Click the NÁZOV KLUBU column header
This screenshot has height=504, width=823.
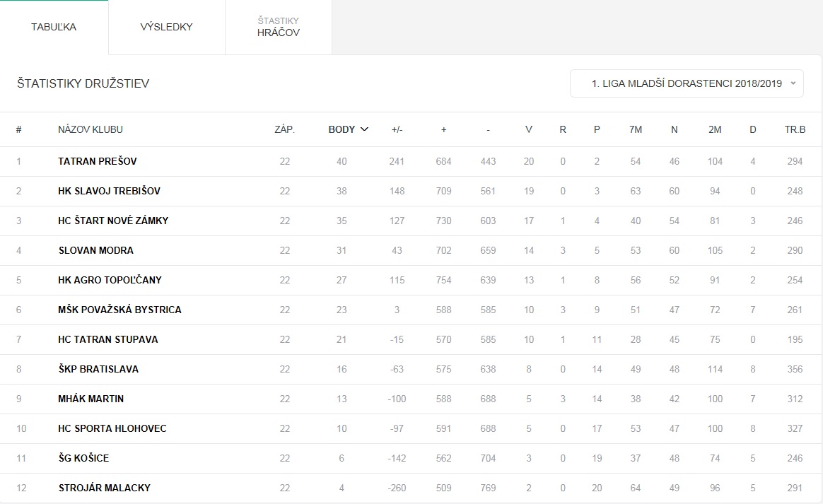pos(91,129)
